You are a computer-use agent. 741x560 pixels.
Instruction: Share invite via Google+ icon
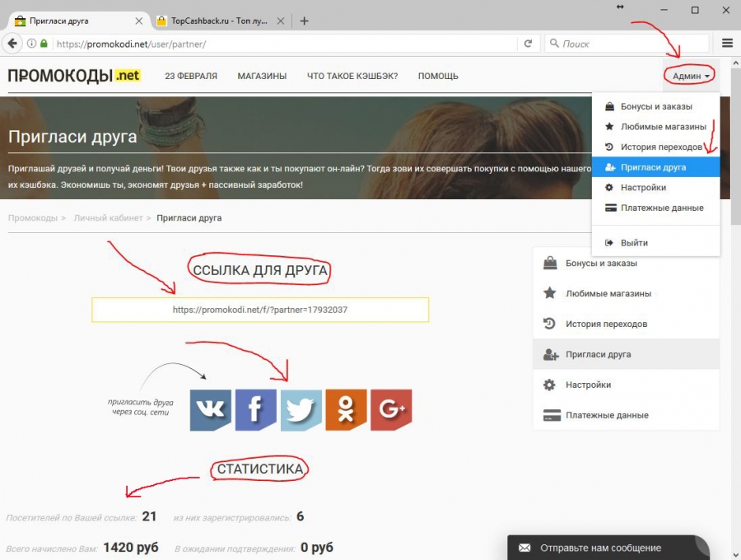point(391,410)
